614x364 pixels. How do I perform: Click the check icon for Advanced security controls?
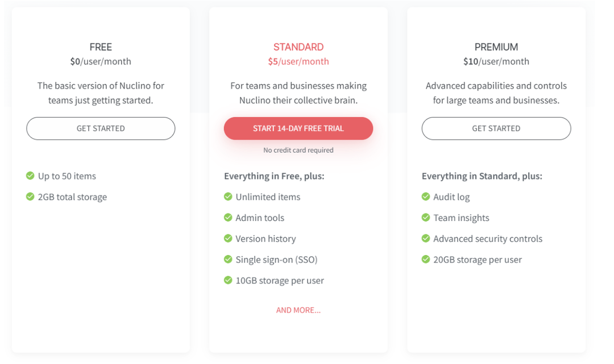426,238
